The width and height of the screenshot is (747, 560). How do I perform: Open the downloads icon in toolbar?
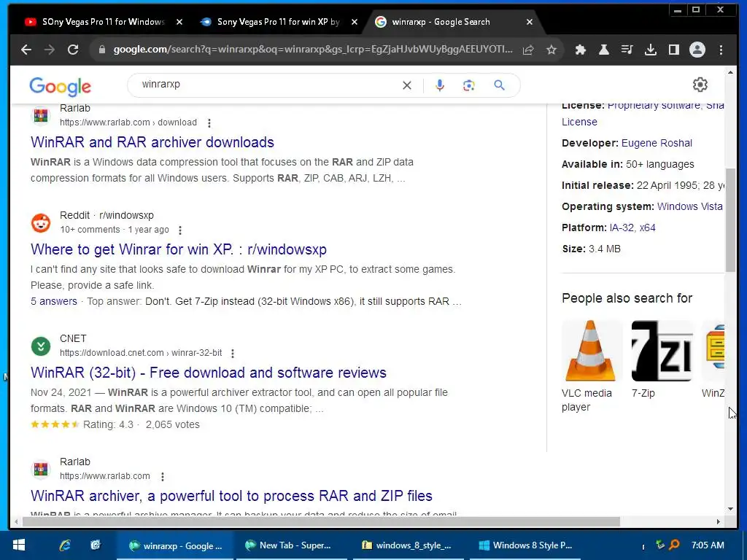[x=650, y=50]
